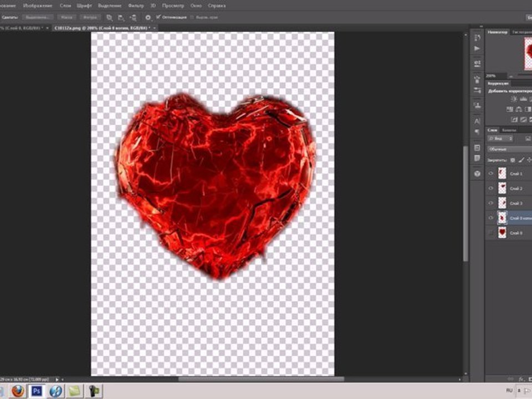Click the RU language indicator
The height and width of the screenshot is (399, 532).
coord(509,391)
